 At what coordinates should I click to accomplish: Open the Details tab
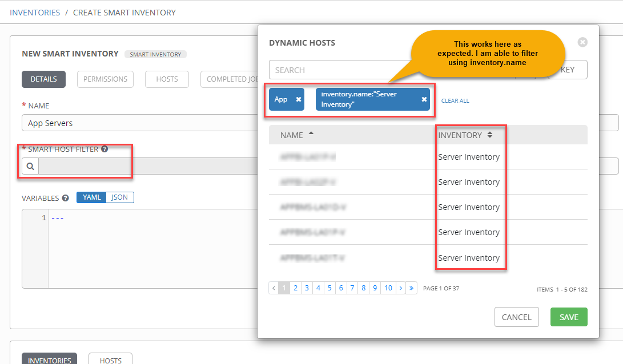[x=44, y=79]
